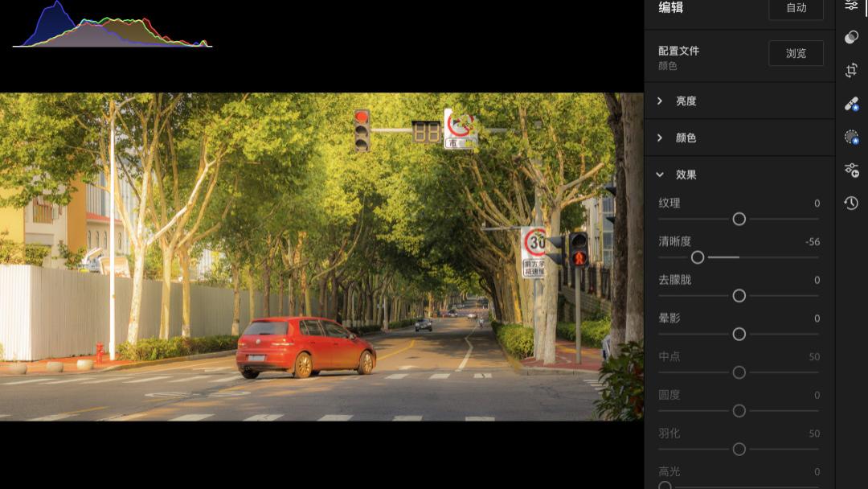Click the 编辑 panel title
This screenshot has height=489, width=868.
tap(671, 7)
